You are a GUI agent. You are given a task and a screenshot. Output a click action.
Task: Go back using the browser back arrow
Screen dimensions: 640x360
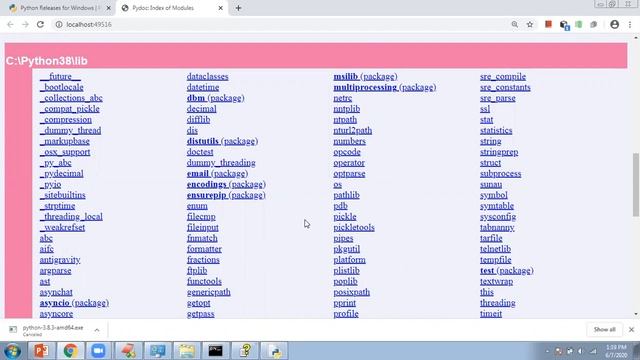[10, 24]
